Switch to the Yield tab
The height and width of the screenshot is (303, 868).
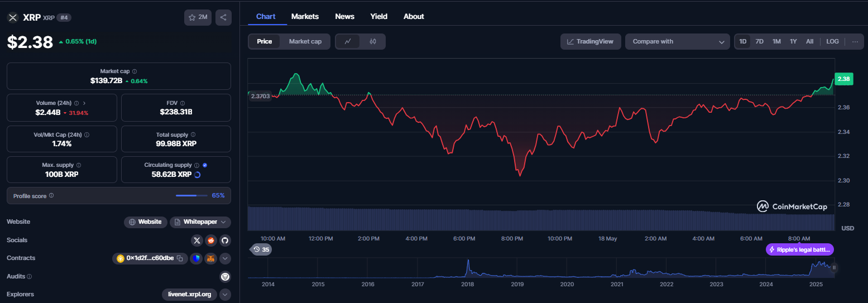378,16
